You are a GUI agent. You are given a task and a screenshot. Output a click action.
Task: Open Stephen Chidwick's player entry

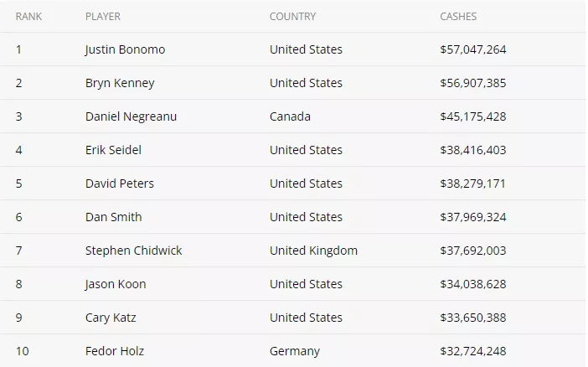pos(133,251)
